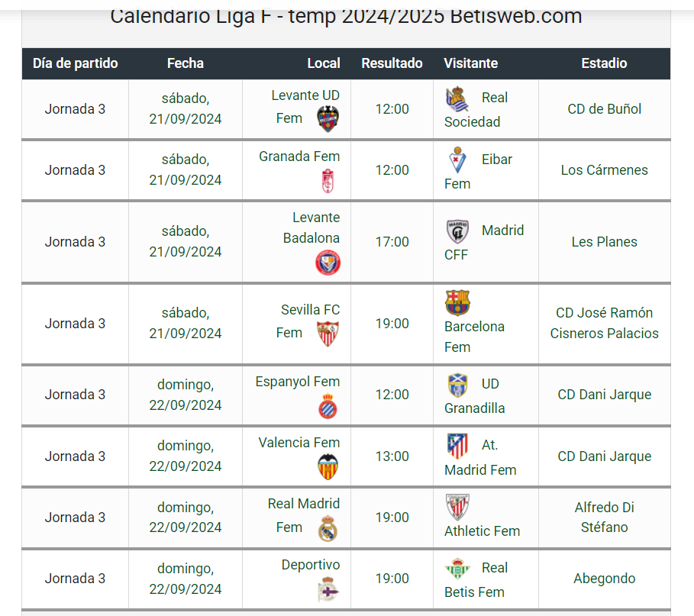Click the Madrid CFF crest icon

(457, 231)
